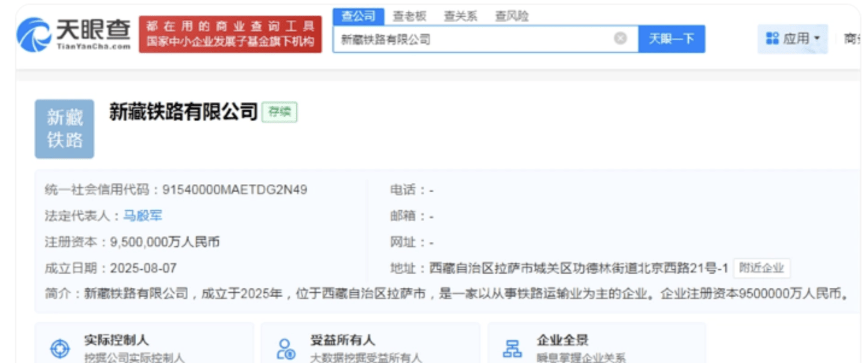The width and height of the screenshot is (868, 363).
Task: Click the 附近企业 button next to address
Action: (761, 268)
